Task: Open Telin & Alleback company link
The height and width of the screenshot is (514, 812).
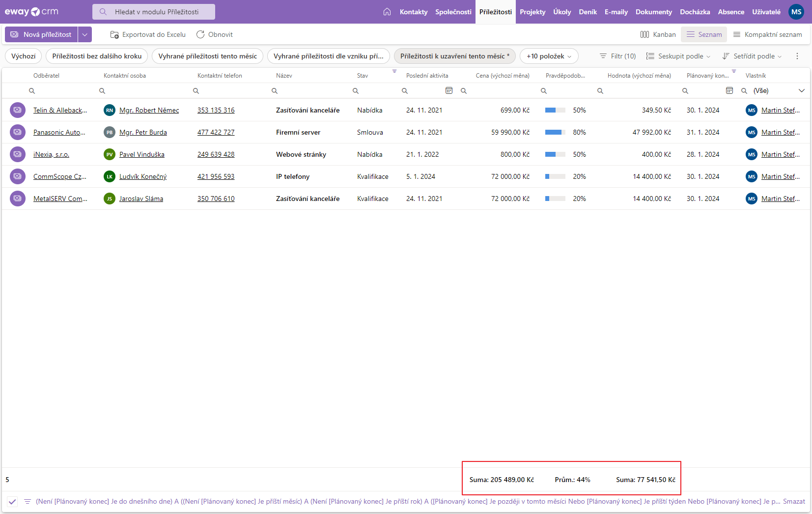Action: 60,110
